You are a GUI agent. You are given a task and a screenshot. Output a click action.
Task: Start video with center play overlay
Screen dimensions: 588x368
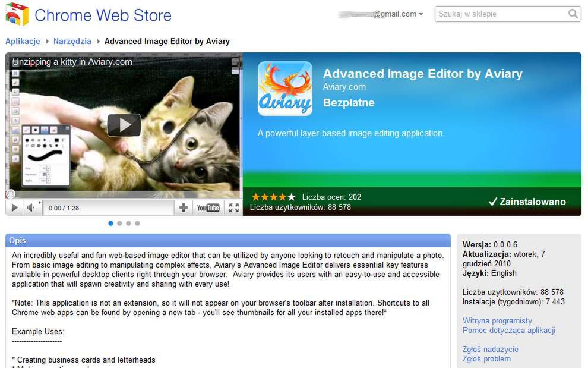(124, 125)
